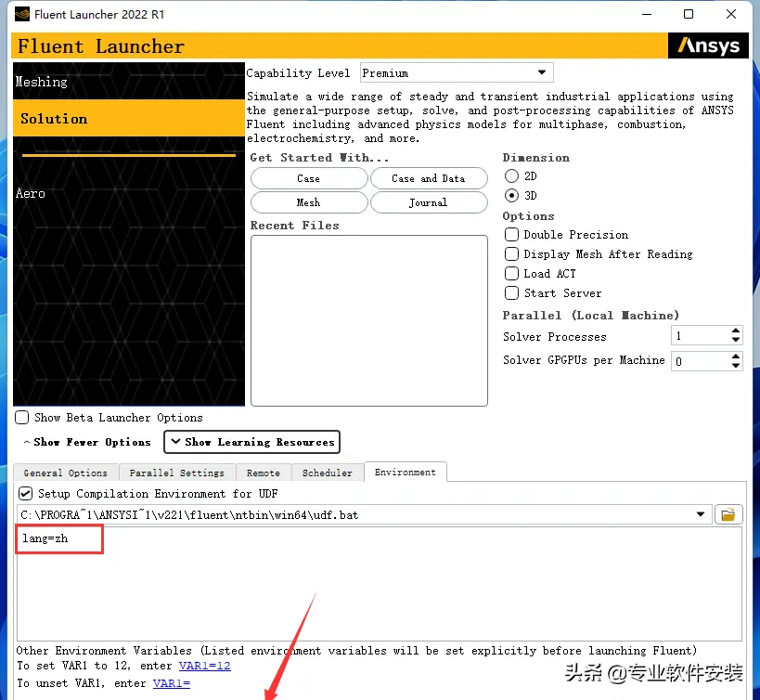Click the Mesh button
Image resolution: width=760 pixels, height=700 pixels.
[x=309, y=202]
